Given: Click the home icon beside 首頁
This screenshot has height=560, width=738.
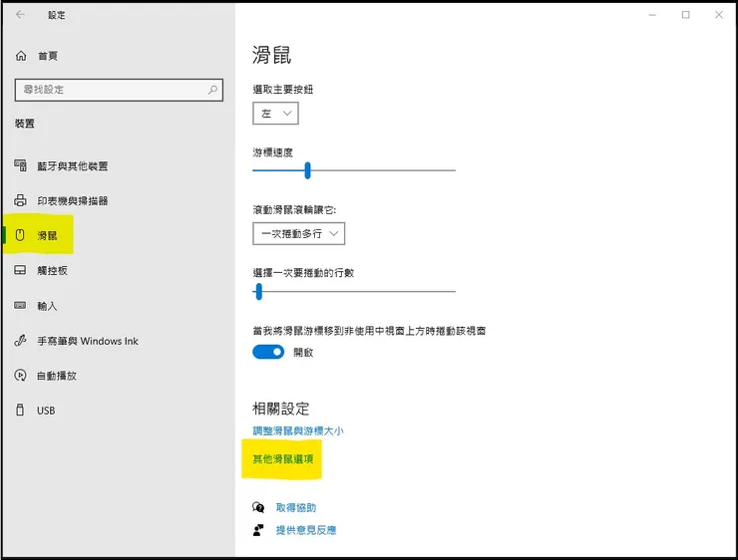Looking at the screenshot, I should coord(21,56).
